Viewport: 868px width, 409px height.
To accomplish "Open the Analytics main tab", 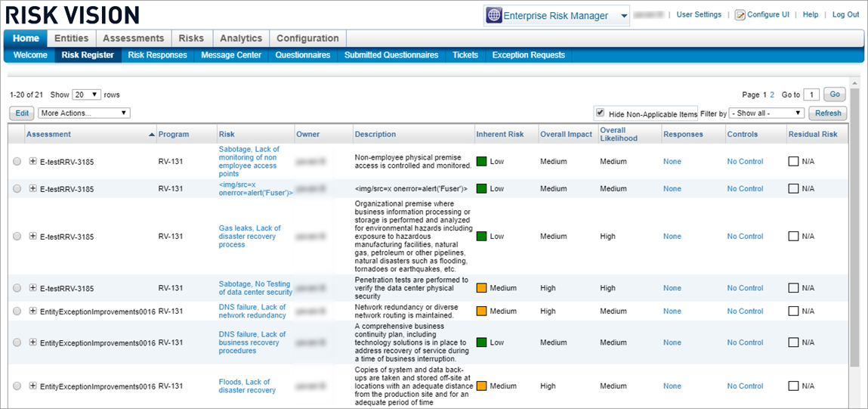I will click(241, 39).
